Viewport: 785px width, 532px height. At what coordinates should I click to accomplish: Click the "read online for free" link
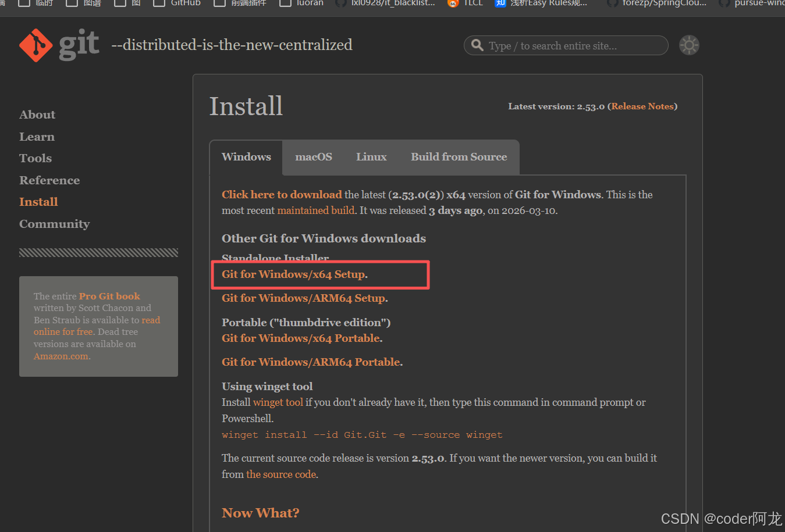(97, 326)
